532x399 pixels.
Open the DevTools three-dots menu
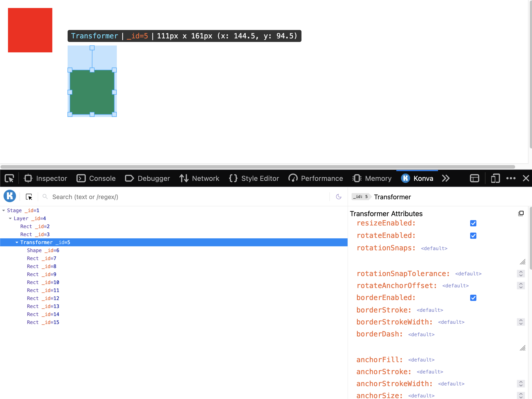510,178
